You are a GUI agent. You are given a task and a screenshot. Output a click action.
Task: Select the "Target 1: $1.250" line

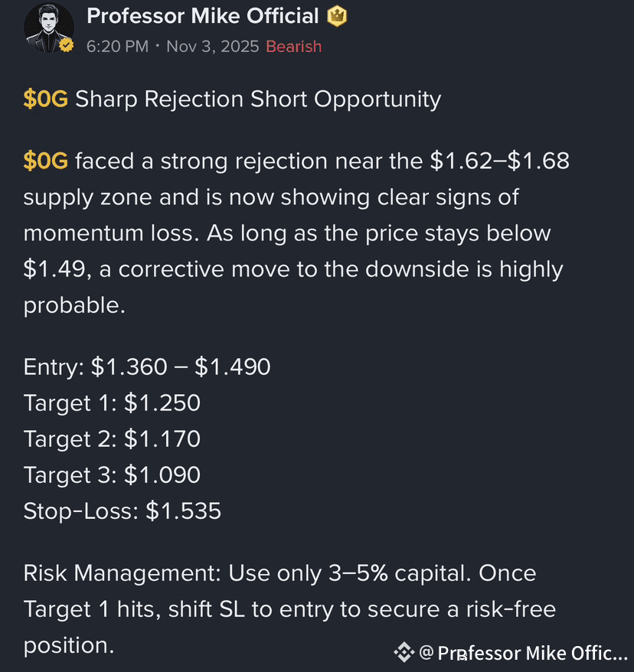112,403
